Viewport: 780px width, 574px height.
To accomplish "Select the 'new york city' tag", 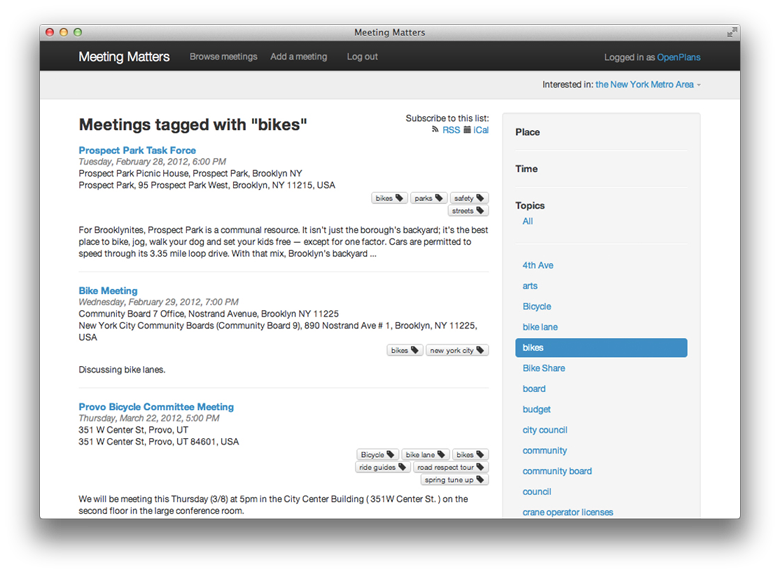I will pyautogui.click(x=457, y=350).
